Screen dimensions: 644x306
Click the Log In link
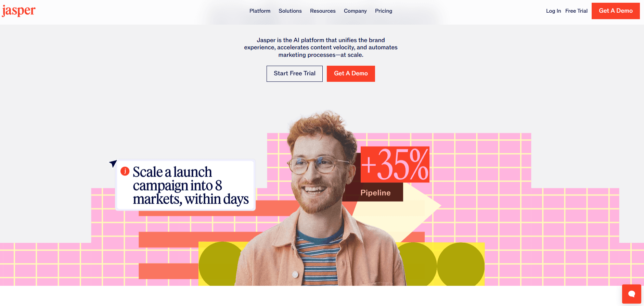[553, 11]
